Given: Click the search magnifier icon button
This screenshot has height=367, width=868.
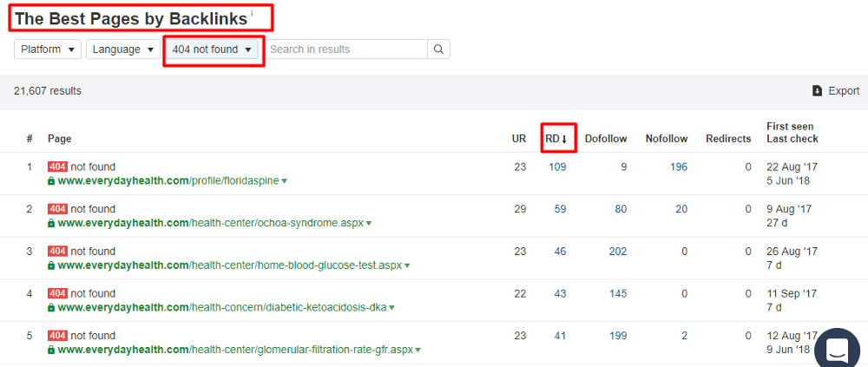Looking at the screenshot, I should click(x=438, y=49).
